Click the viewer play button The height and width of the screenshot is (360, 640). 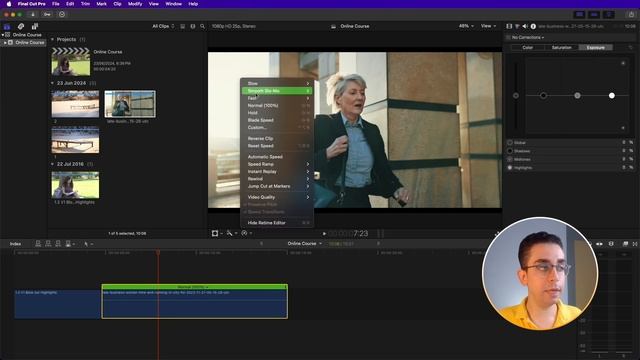pyautogui.click(x=324, y=233)
